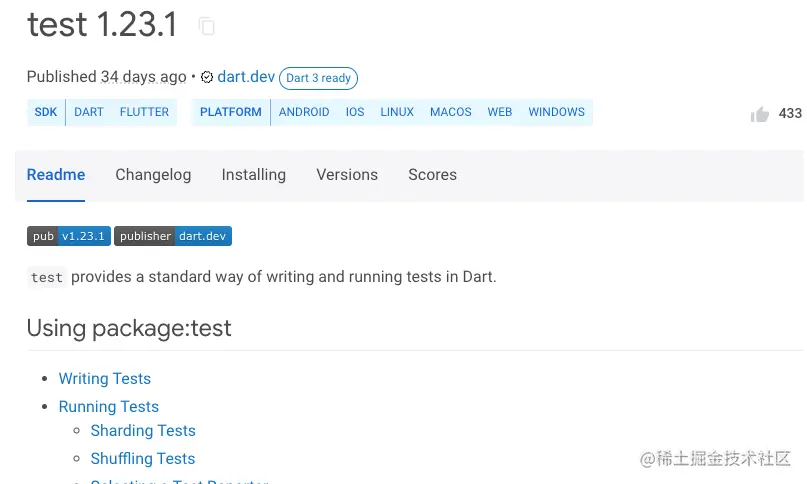Click the Published 34 days ago text
The width and height of the screenshot is (807, 484).
pos(107,77)
